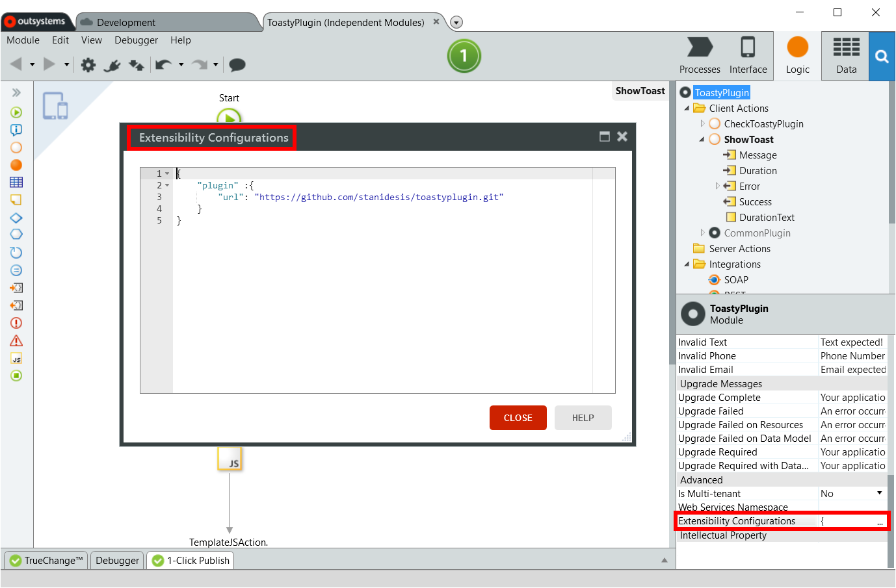Expand the CheckToastyPlugin tree node

click(702, 124)
